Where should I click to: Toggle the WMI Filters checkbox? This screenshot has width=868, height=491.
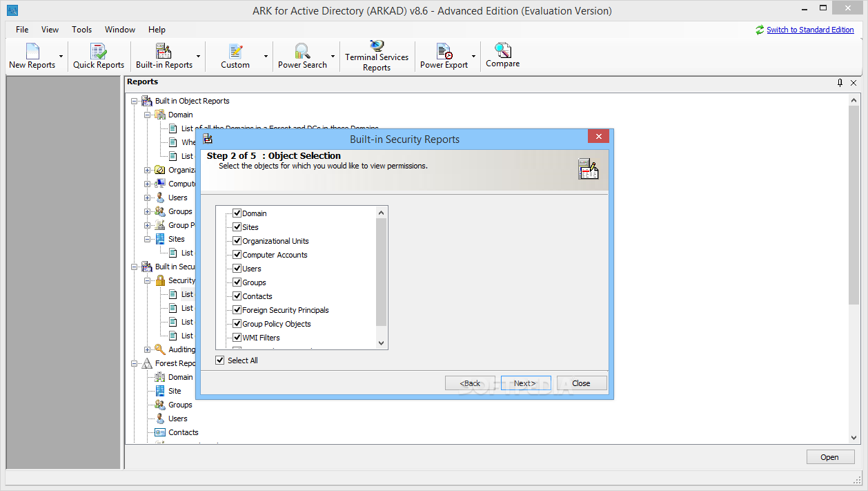coord(237,338)
